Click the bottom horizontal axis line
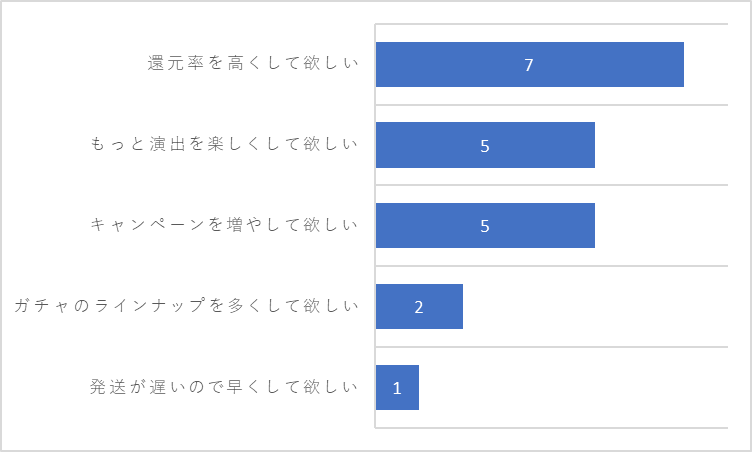Image resolution: width=752 pixels, height=452 pixels. (552, 427)
